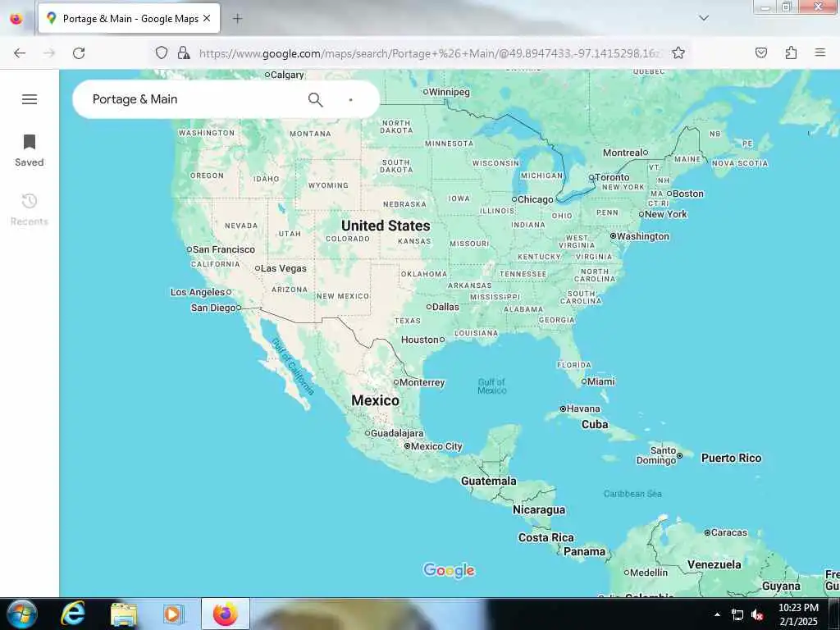The image size is (840, 630).
Task: Launch Internet Explorer from taskbar
Action: tap(73, 614)
